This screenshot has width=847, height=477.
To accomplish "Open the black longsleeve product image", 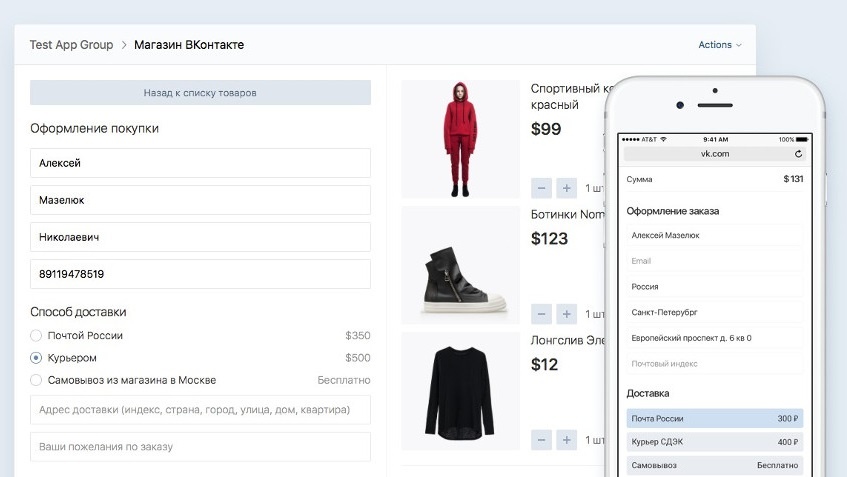I will [x=460, y=391].
